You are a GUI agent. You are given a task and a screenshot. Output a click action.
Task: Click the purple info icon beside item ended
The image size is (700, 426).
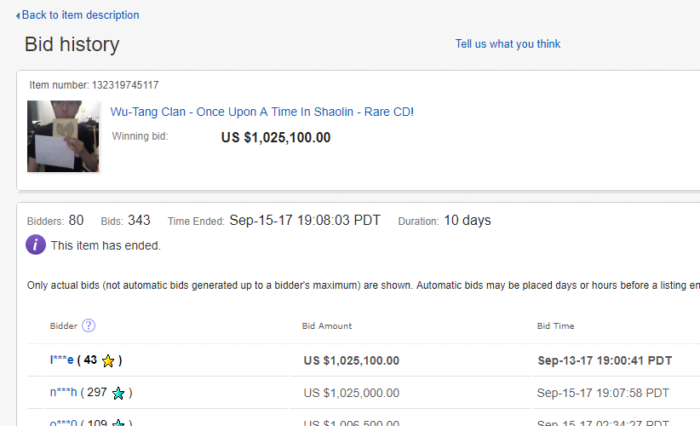tap(36, 245)
